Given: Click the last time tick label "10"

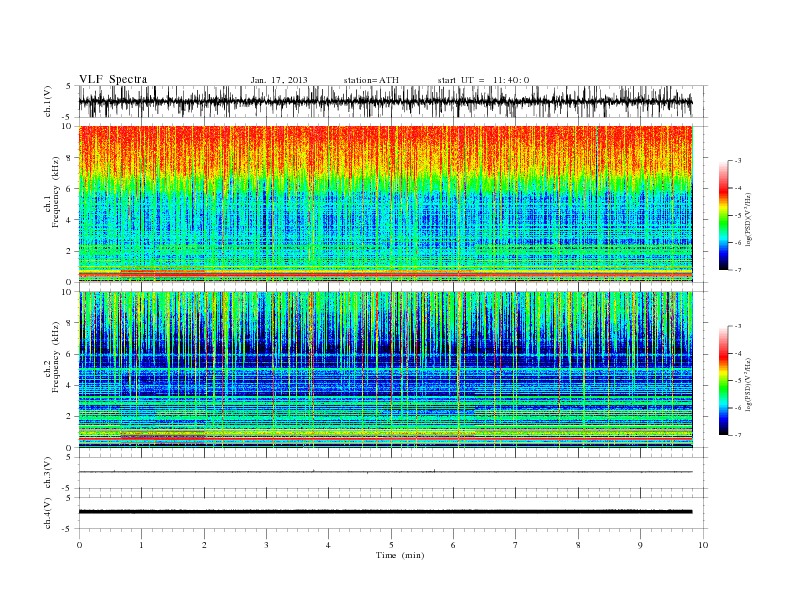Looking at the screenshot, I should [703, 545].
